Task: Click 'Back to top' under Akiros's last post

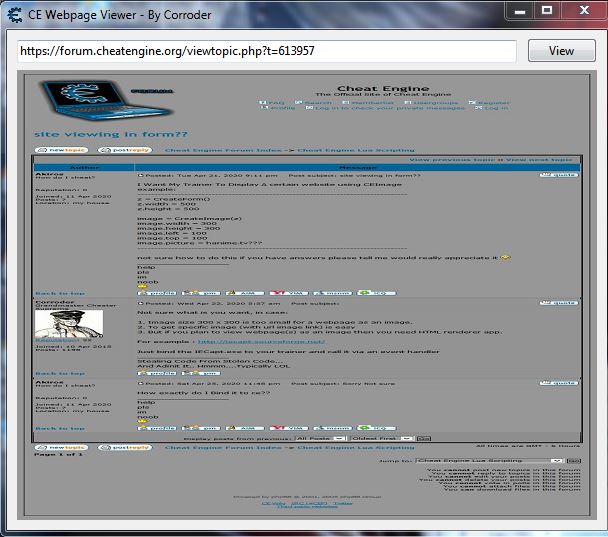Action: [x=60, y=428]
